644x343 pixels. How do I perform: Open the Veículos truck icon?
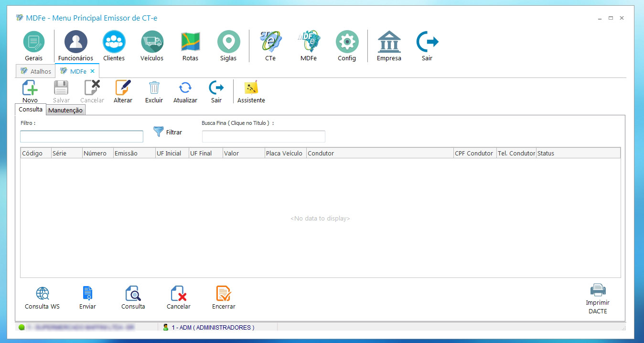tap(152, 42)
